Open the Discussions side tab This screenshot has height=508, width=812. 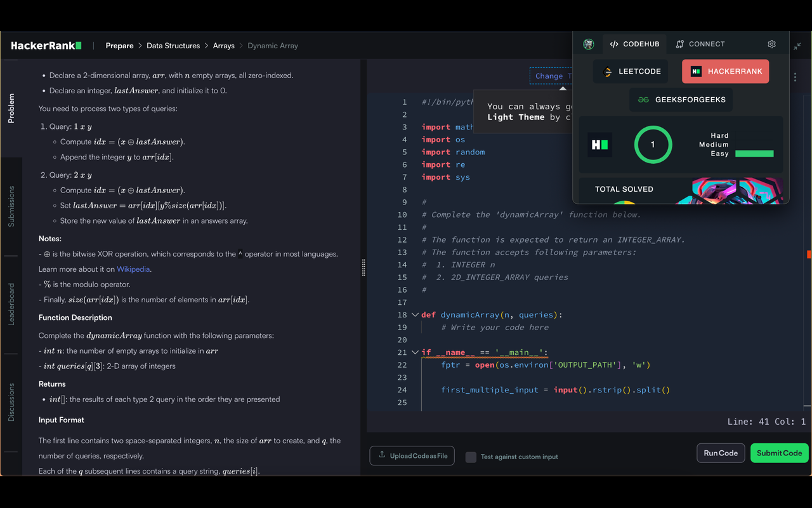pyautogui.click(x=11, y=403)
